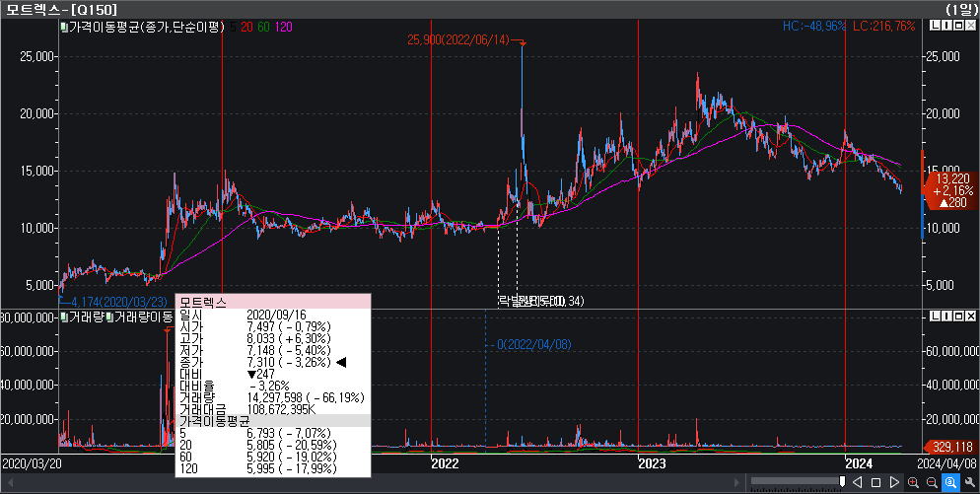Click the (1일) period label in the title bar
980x494 pixels.
[x=960, y=10]
